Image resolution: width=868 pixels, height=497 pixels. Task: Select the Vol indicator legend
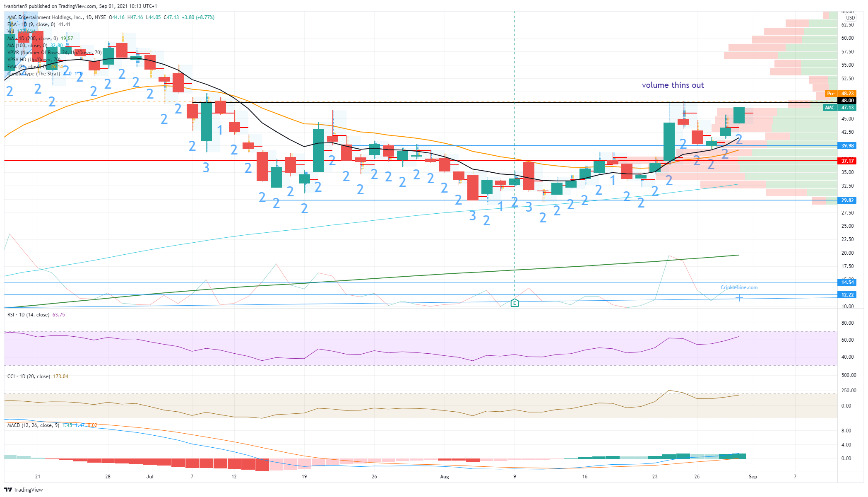pos(11,31)
